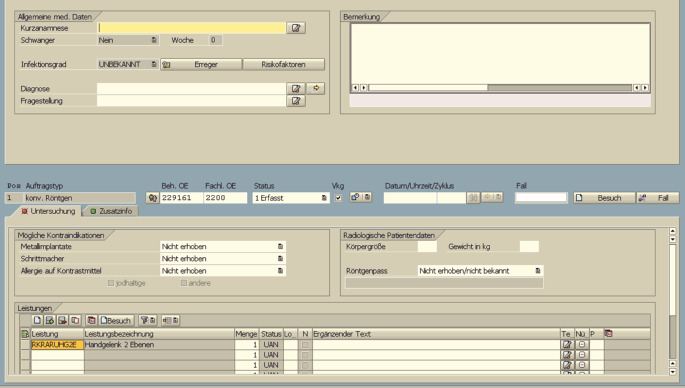Select the Leistung cell RKRARUHG2E
The width and height of the screenshot is (685, 388).
(x=57, y=345)
